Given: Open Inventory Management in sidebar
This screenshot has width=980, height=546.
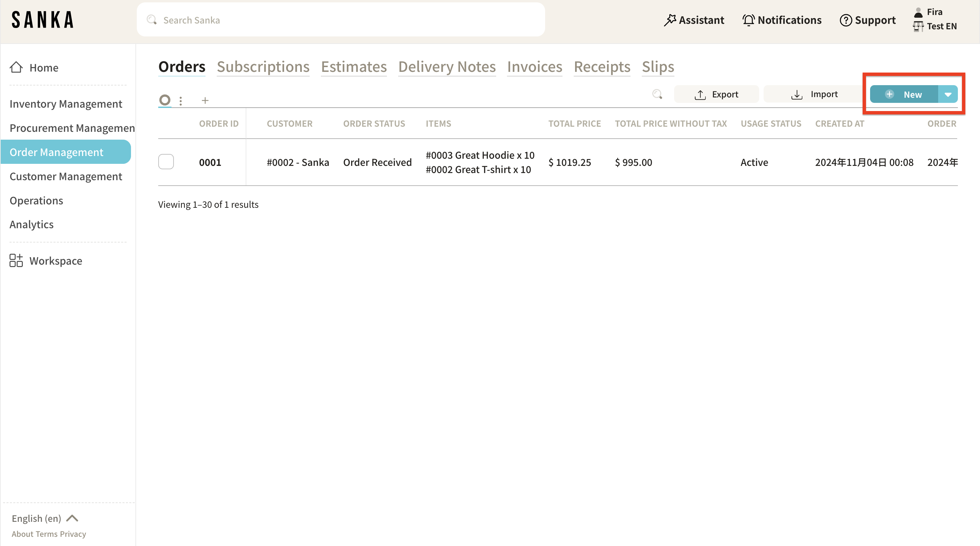Looking at the screenshot, I should click(x=66, y=104).
